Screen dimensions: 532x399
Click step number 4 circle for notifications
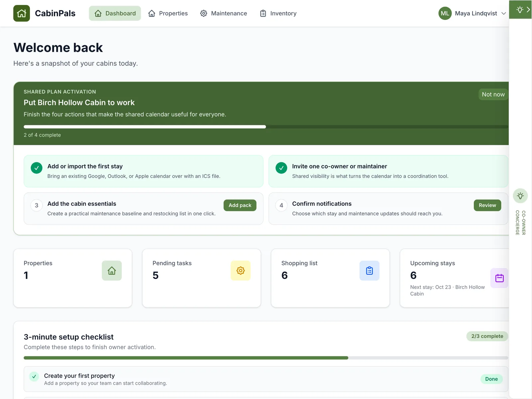(281, 205)
